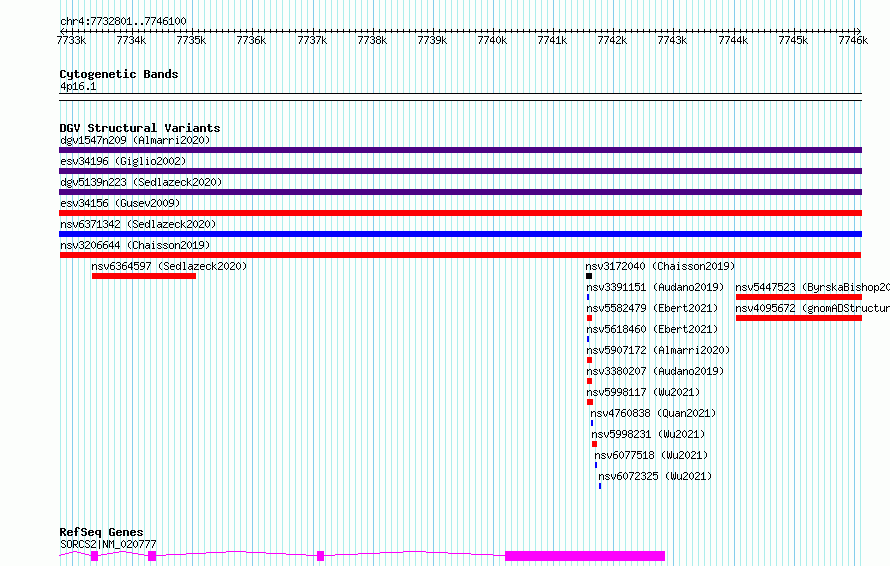Open the esv34196 (Giglio2002) variant label
This screenshot has width=890, height=566.
tap(123, 161)
